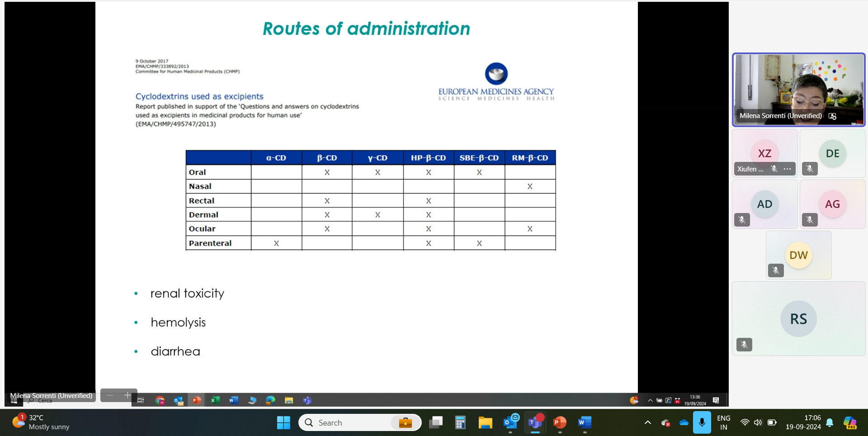868x436 pixels.
Task: Click action center icon in shared screen taskbar
Action: tap(716, 400)
